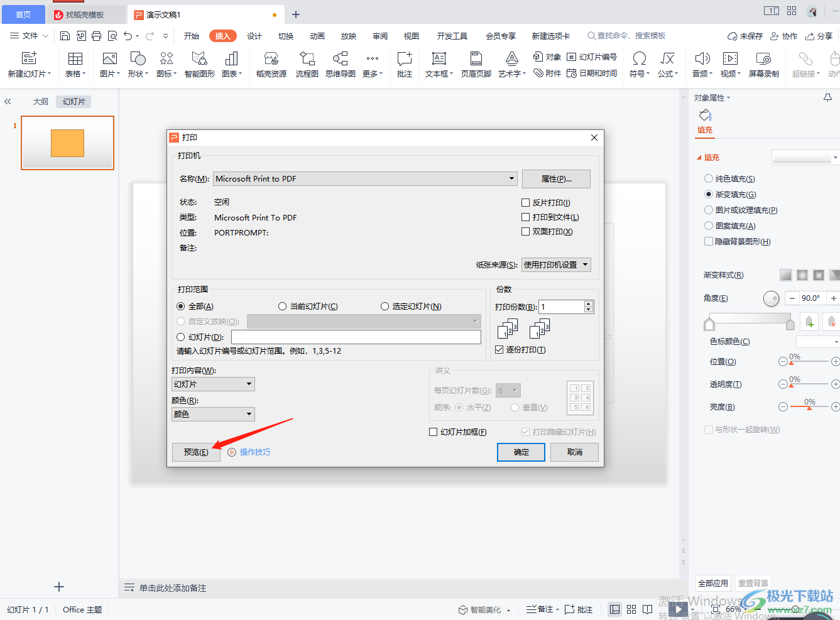Switch to the Outline (大纲) tab
840x620 pixels.
click(41, 102)
